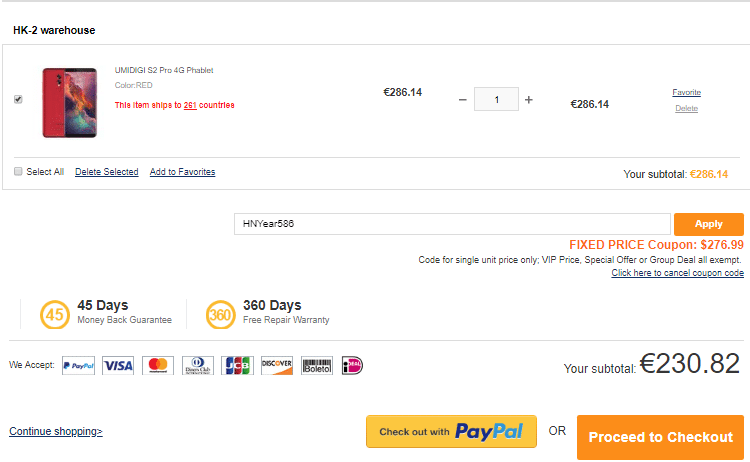Uncheck the UMIDIGI S2 Pro item checkbox
The height and width of the screenshot is (462, 750).
(18, 100)
